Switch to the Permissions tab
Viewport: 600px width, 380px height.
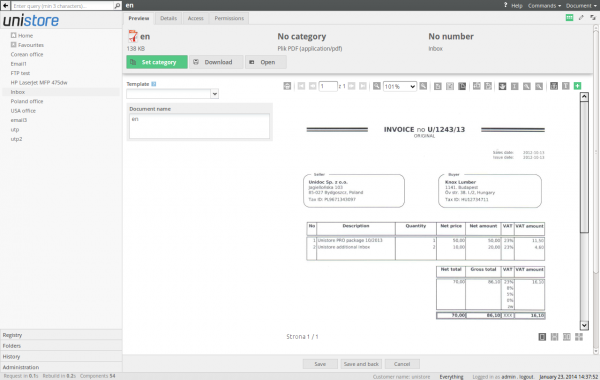229,18
